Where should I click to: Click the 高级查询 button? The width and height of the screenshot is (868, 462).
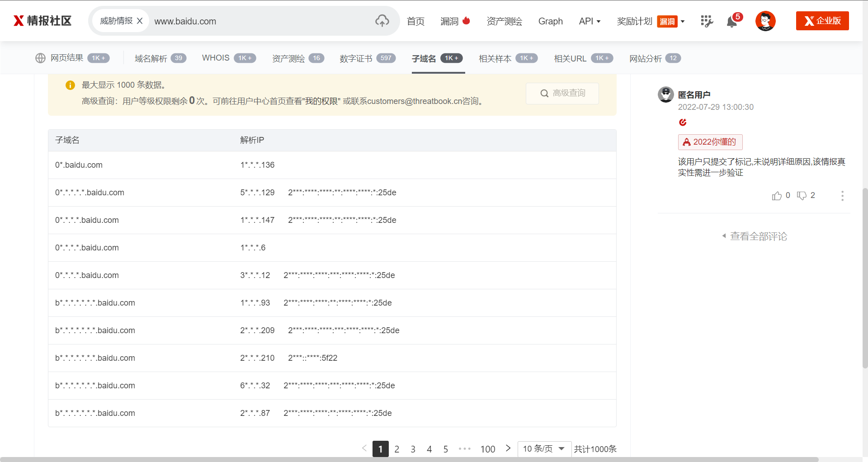point(562,93)
